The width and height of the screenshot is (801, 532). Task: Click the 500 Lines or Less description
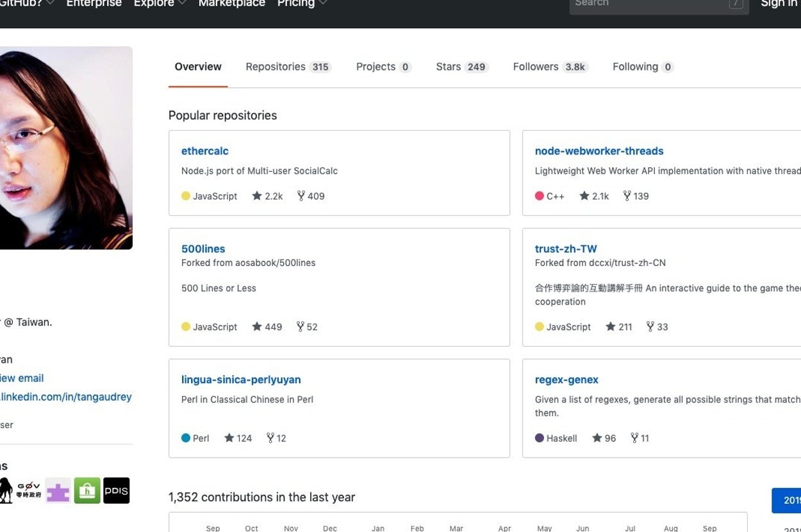tap(219, 288)
